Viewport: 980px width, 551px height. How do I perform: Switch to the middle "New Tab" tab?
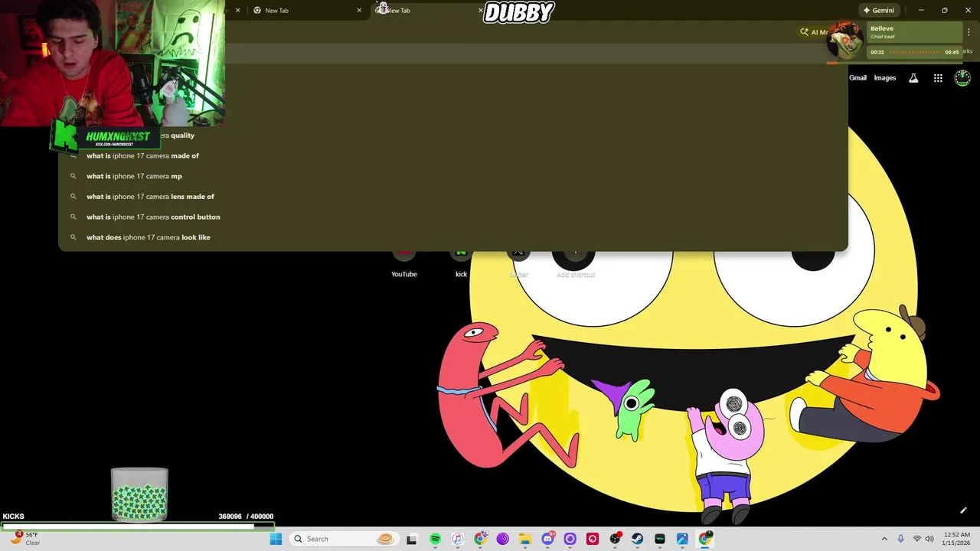tap(306, 11)
